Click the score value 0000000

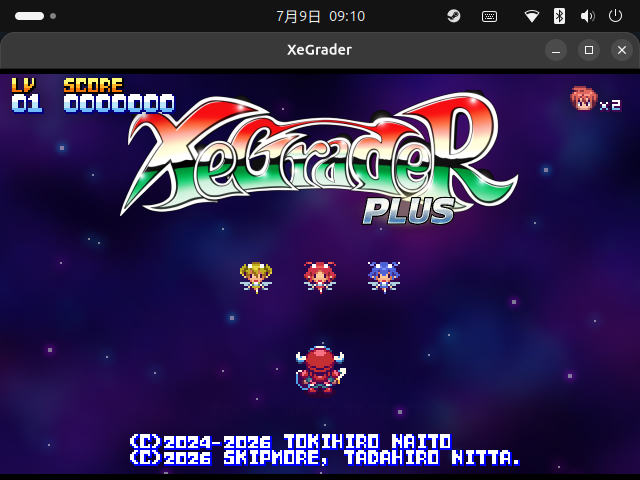[119, 103]
